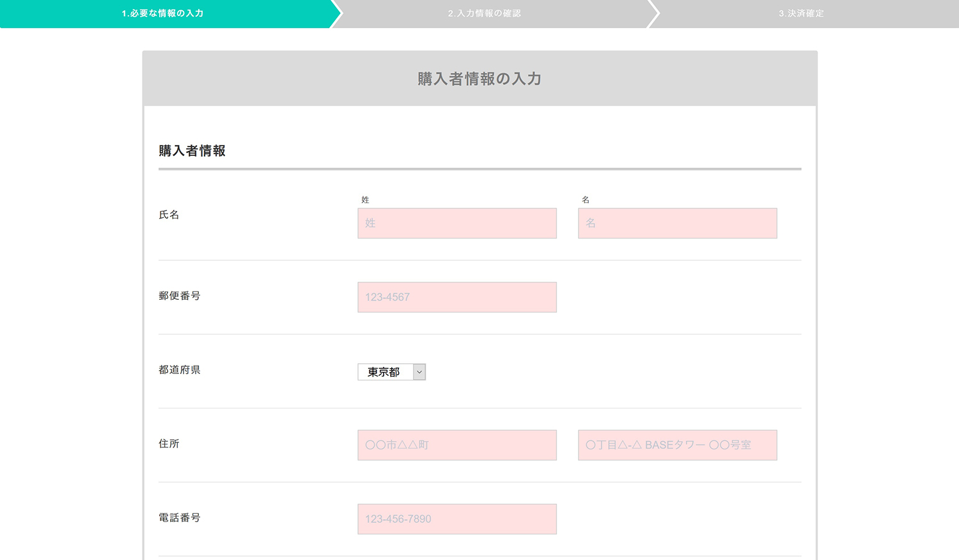Viewport: 959px width, 560px height.
Task: Switch to step 2.入力情報の確認
Action: coord(485,13)
